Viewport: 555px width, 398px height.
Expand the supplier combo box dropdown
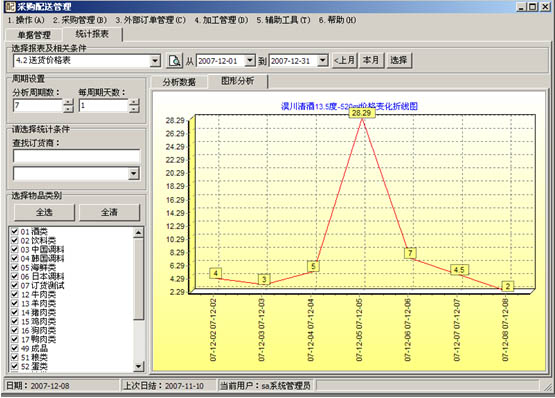[x=133, y=174]
